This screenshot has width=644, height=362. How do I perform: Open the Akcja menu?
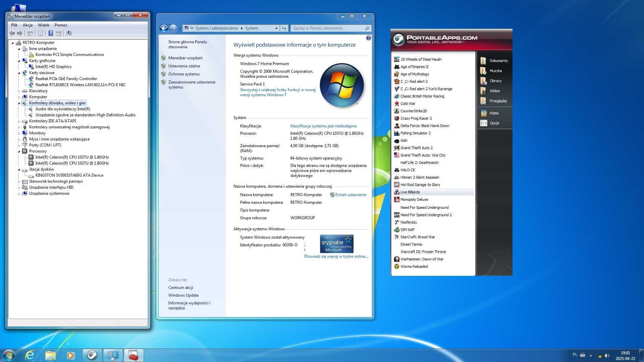click(x=28, y=25)
